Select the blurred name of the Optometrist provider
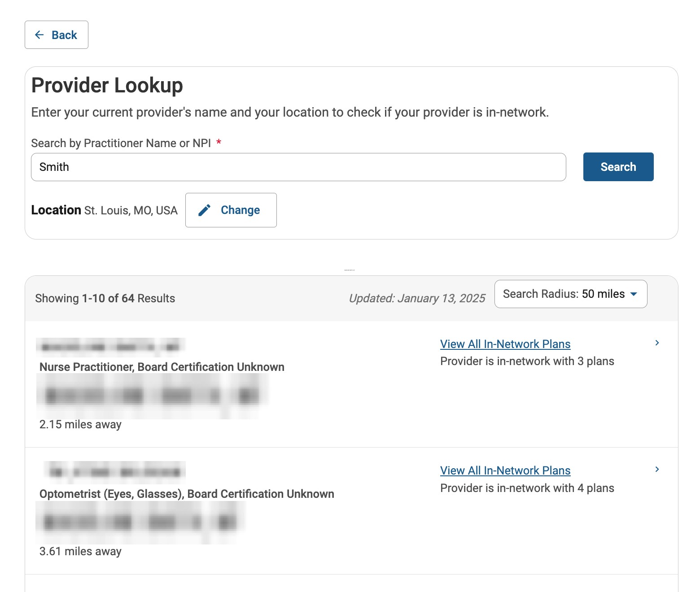This screenshot has height=592, width=700. 115,472
